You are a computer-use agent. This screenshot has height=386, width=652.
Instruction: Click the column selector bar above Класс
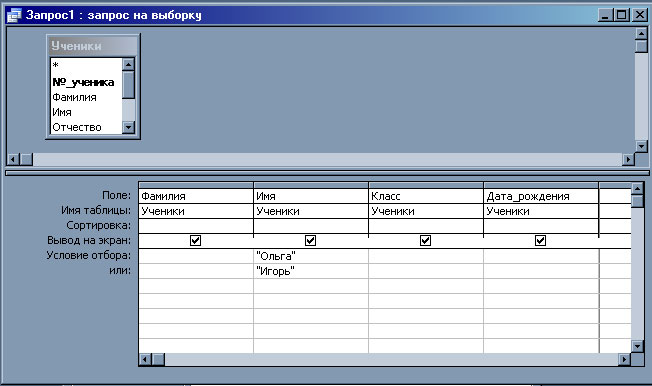[x=426, y=185]
